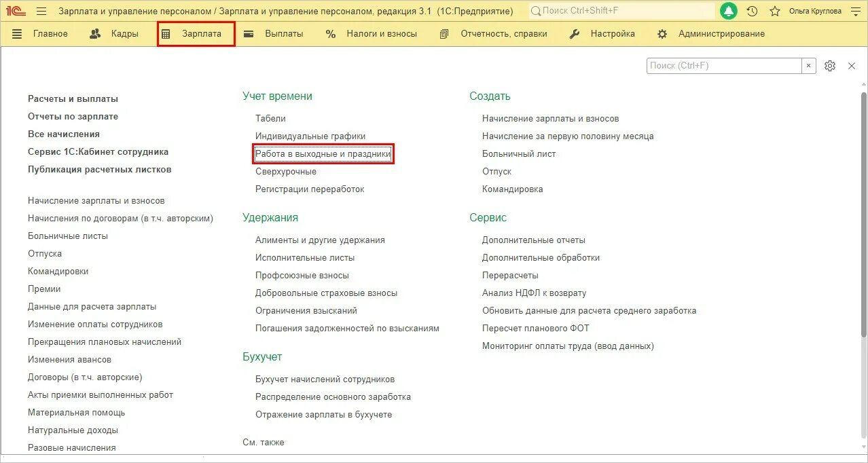Screen dimensions: 868x463
Task: Open Бухучет начислений сотрудников
Action: 325,379
